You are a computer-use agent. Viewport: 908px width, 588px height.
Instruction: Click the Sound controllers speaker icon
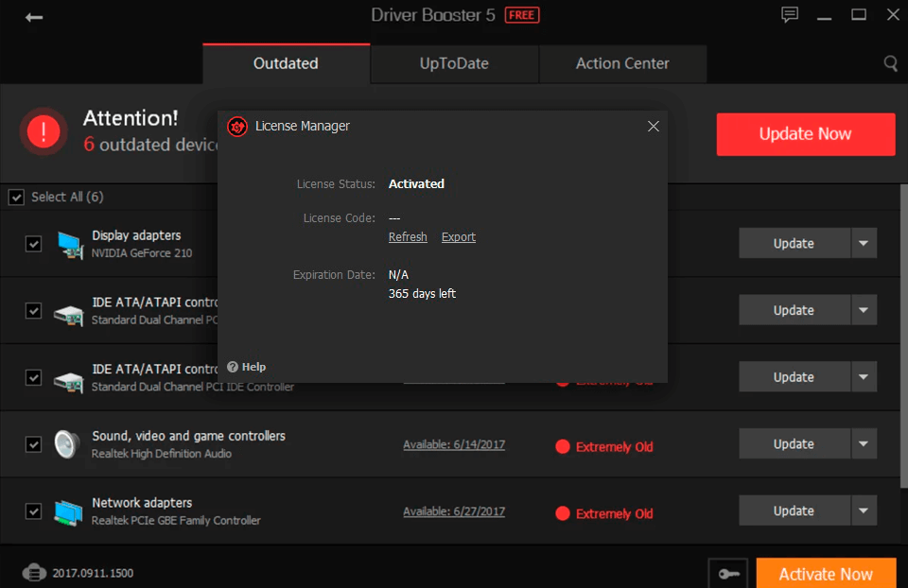tap(67, 444)
